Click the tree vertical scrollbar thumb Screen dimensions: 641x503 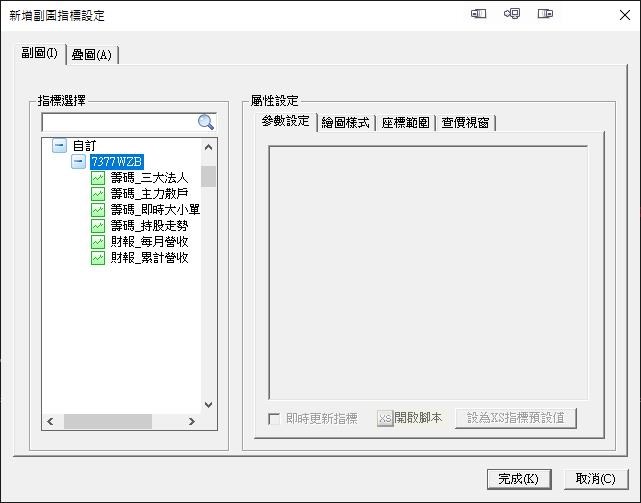point(208,176)
